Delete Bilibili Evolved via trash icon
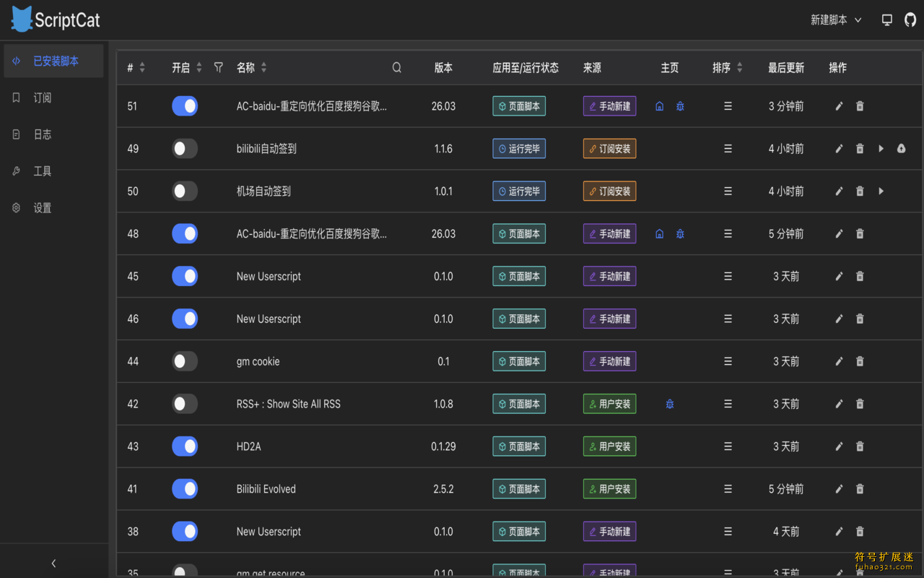This screenshot has width=924, height=578. (x=860, y=489)
